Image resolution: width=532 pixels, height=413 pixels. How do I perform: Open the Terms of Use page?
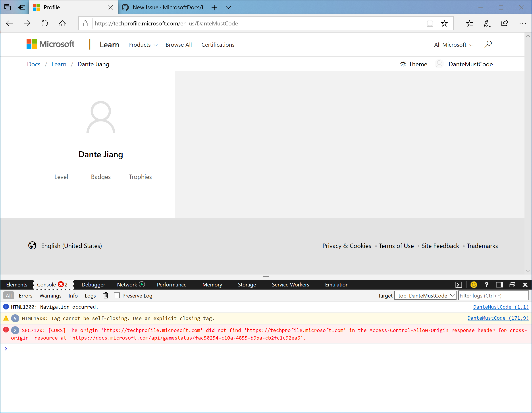point(396,246)
